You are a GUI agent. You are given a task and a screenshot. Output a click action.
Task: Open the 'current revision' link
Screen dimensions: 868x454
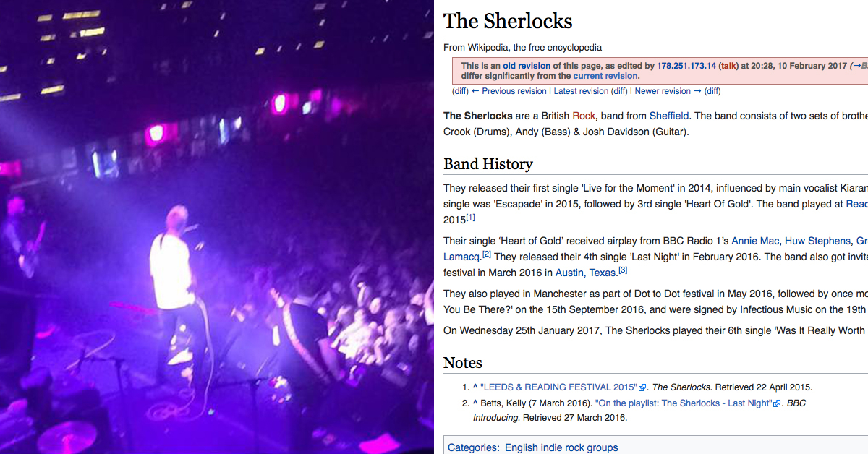pos(605,76)
